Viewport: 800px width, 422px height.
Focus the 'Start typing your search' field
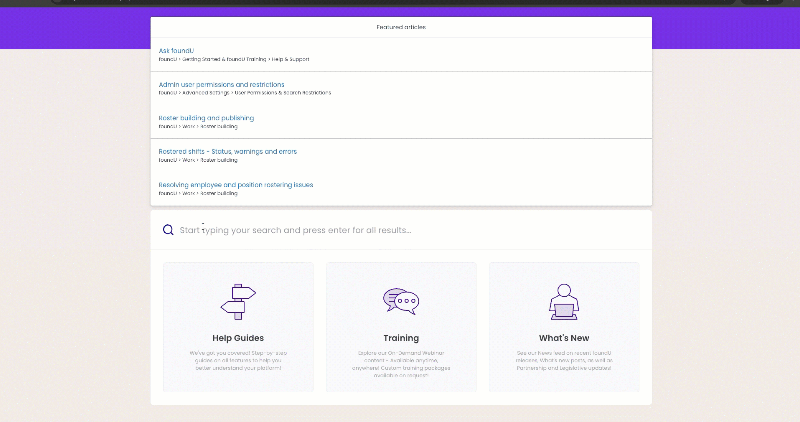(400, 230)
